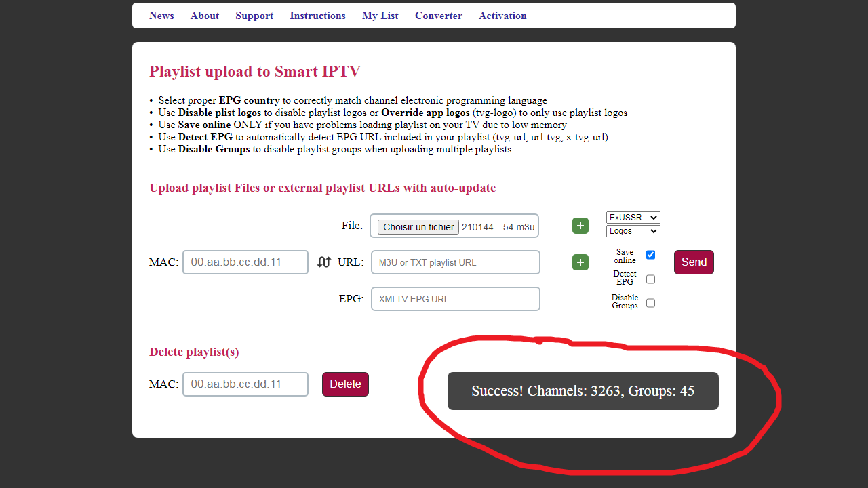Open the News page
The image size is (868, 488).
point(161,16)
